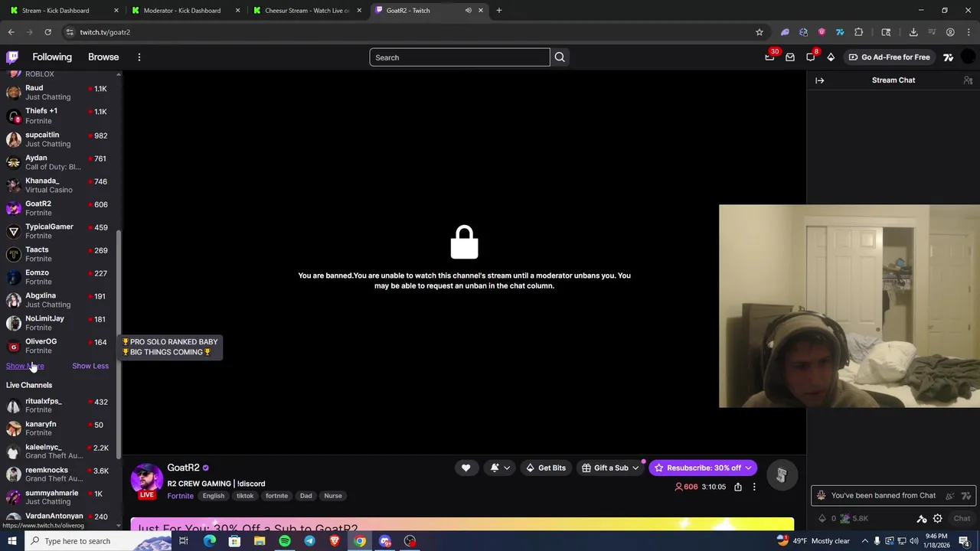
Task: Switch to Cheesur Stream browser tab
Action: pos(306,11)
